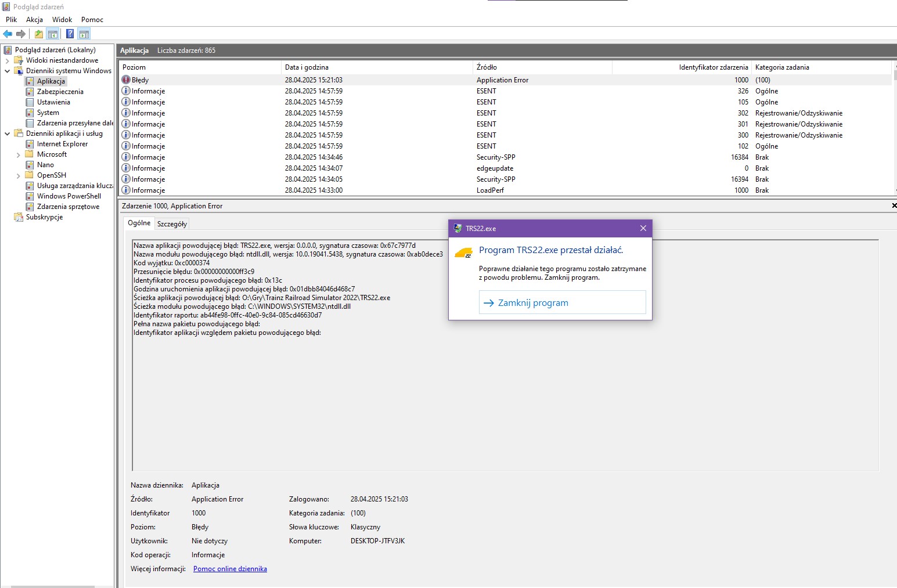Viewport: 897px width, 588px height.
Task: Click the Widoki niestandardowe folder icon
Action: pos(19,60)
